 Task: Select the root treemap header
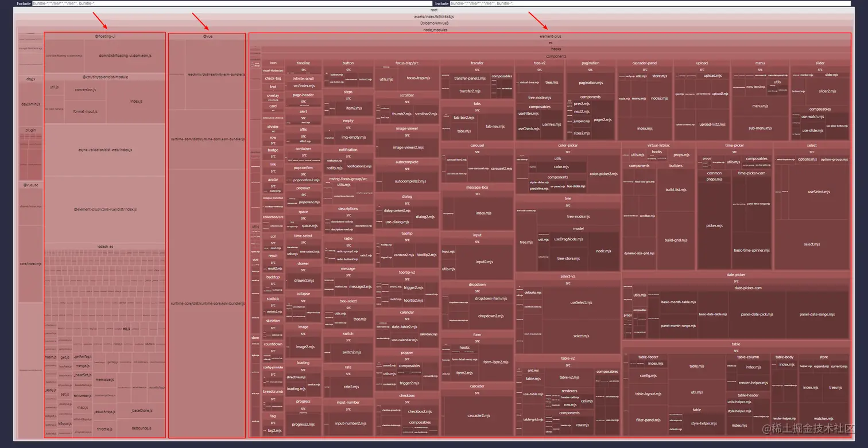pyautogui.click(x=434, y=10)
